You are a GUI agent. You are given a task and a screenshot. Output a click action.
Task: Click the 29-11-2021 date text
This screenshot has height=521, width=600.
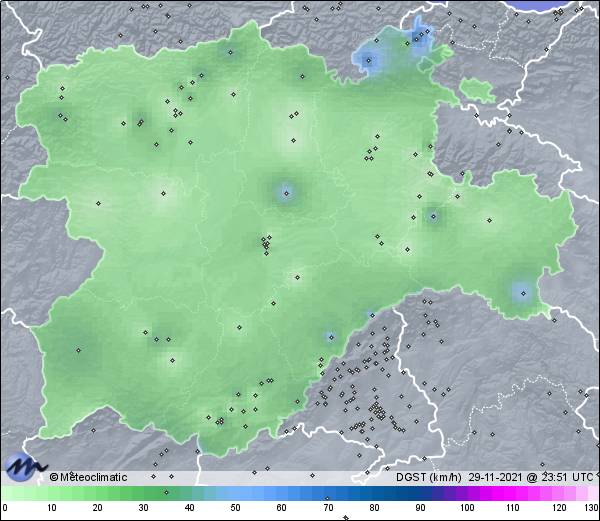tap(495, 477)
